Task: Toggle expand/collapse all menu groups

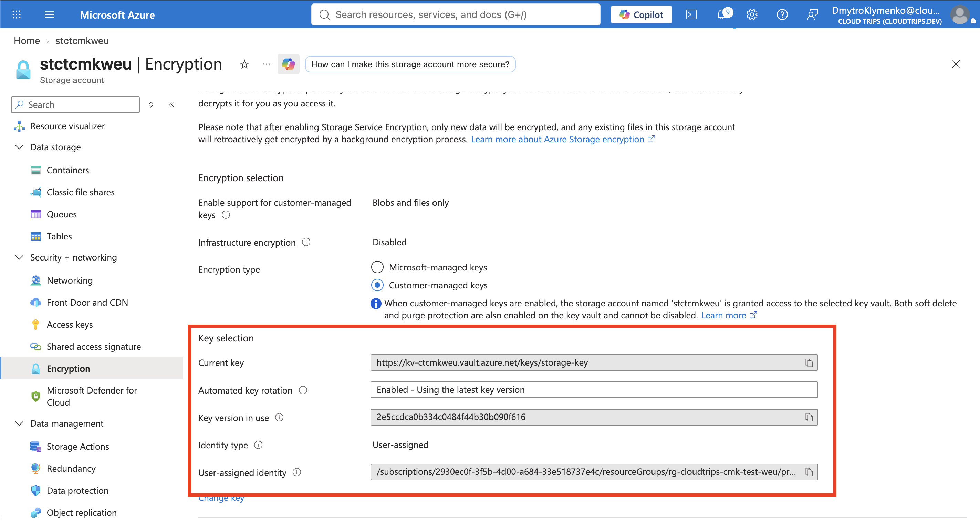Action: click(151, 105)
